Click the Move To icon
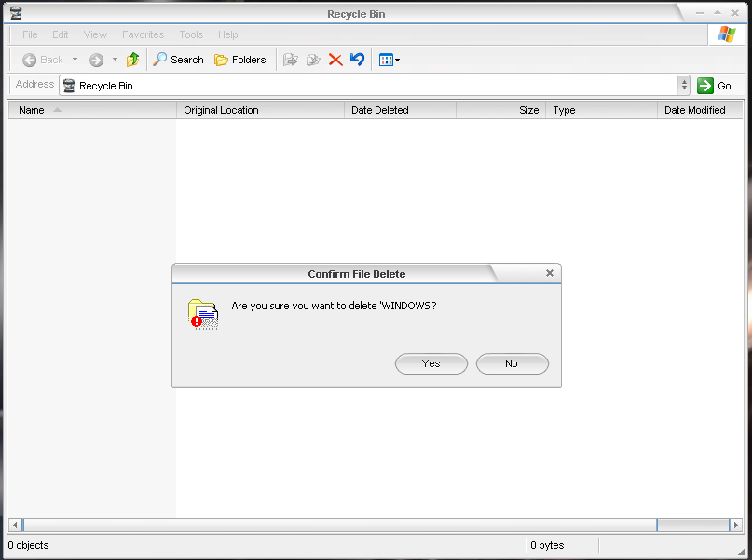 pyautogui.click(x=291, y=59)
